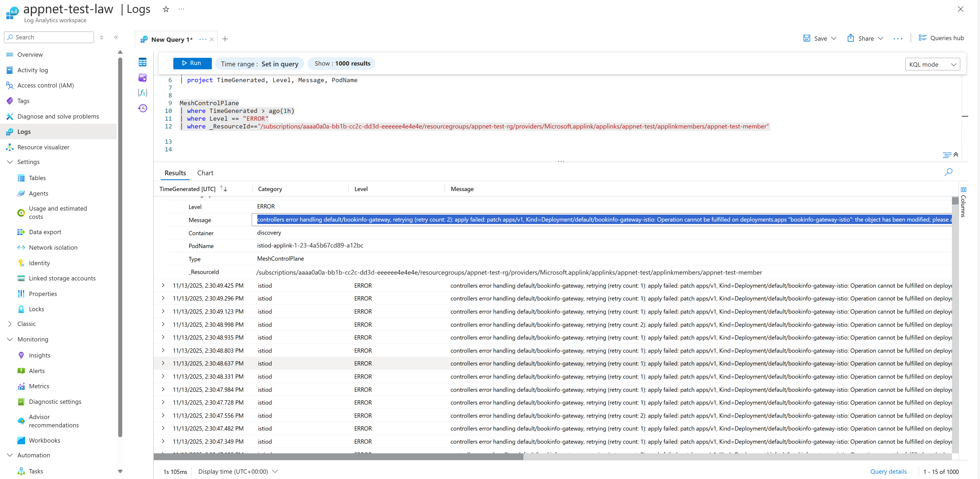Switch to the Chart tab
The height and width of the screenshot is (479, 980).
pyautogui.click(x=205, y=173)
